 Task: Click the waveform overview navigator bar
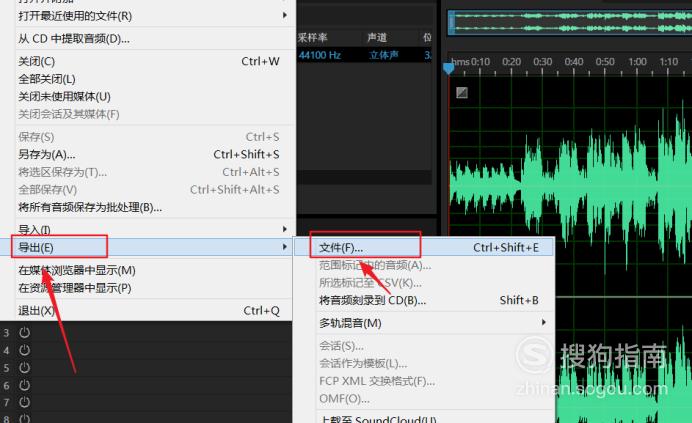pyautogui.click(x=570, y=22)
